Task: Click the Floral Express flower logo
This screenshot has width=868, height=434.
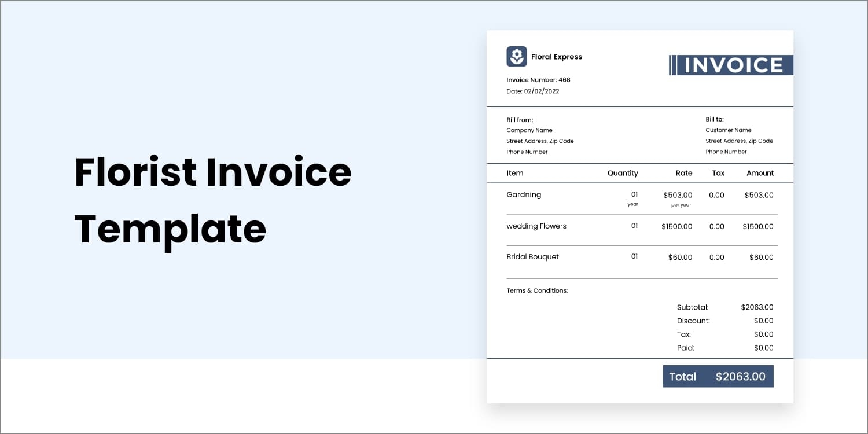Action: (516, 56)
